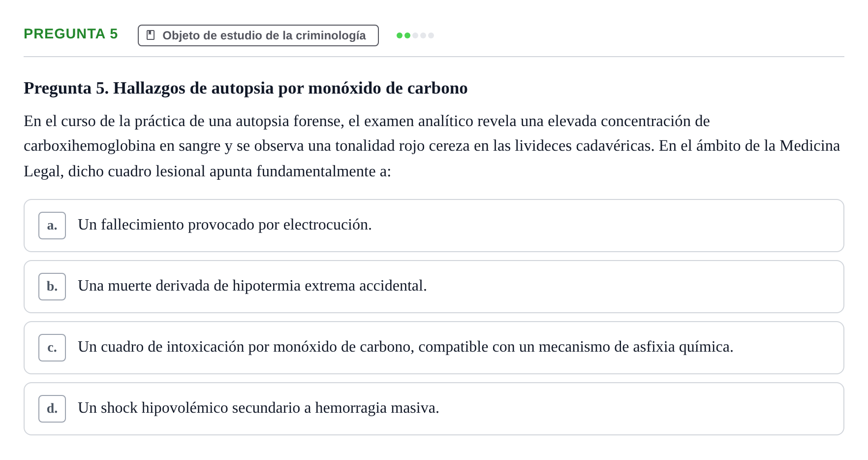This screenshot has width=868, height=460.
Task: Click the second green difficulty dot
Action: click(x=407, y=35)
